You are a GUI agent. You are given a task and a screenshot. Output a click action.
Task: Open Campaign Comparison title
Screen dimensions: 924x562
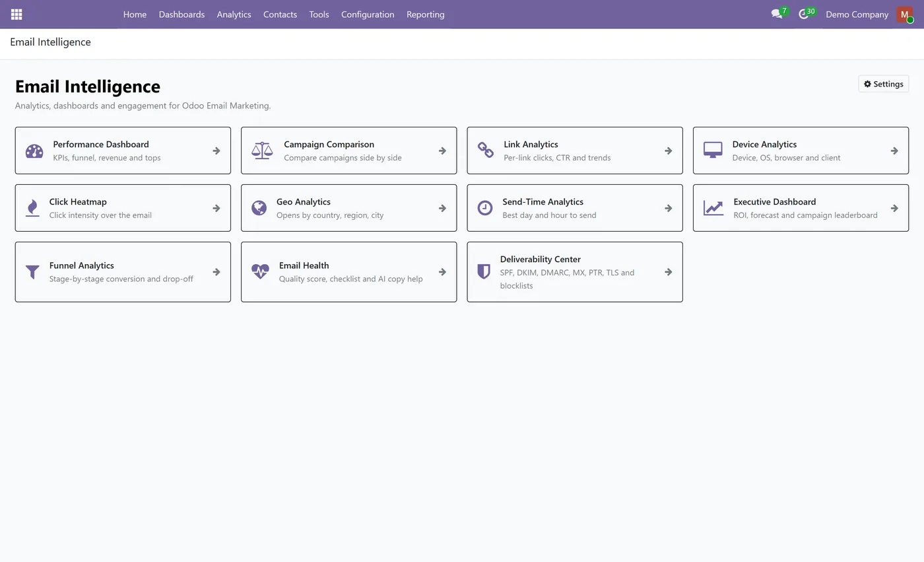tap(329, 144)
